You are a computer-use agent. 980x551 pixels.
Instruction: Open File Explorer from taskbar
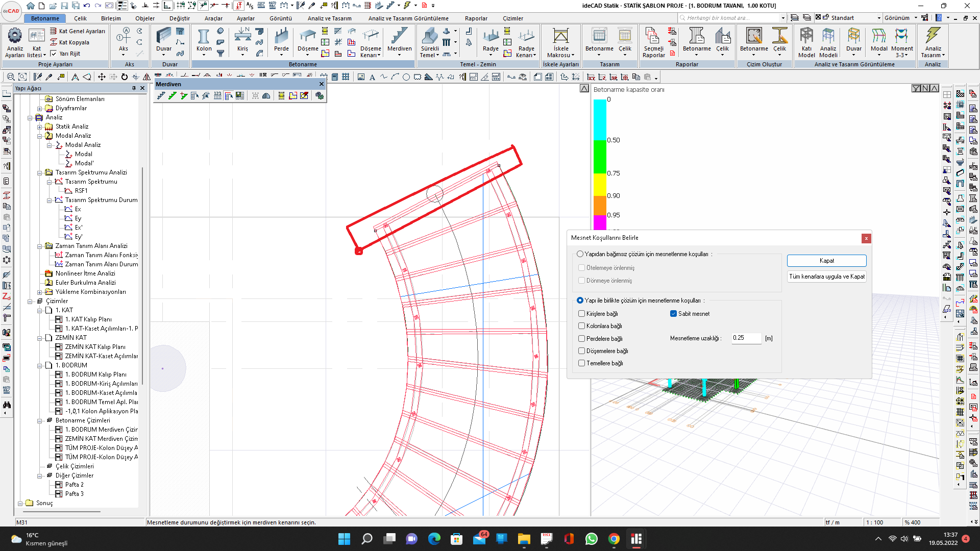point(524,539)
